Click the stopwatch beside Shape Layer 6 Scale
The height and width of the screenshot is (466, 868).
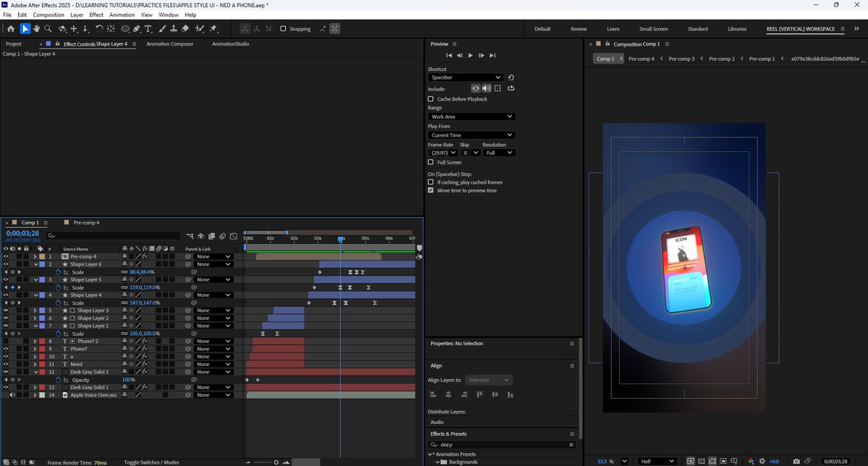click(58, 272)
